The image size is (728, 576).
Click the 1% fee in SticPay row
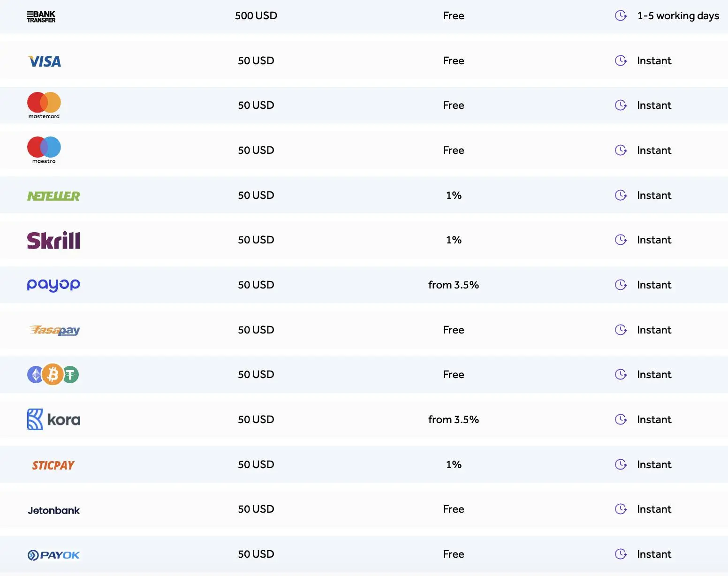(x=454, y=464)
